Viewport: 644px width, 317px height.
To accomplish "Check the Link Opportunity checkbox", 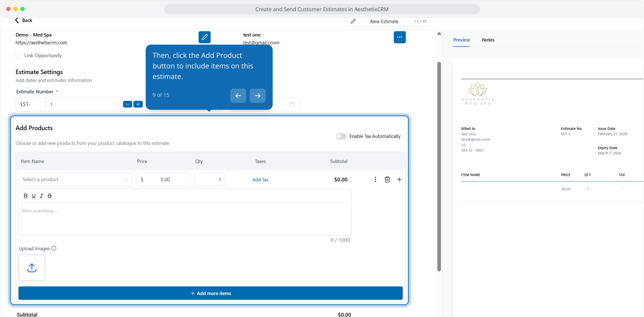I will tap(19, 55).
